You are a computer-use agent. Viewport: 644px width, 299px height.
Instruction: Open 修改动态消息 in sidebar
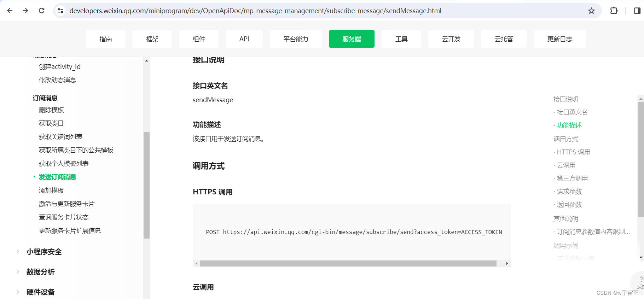coord(58,80)
